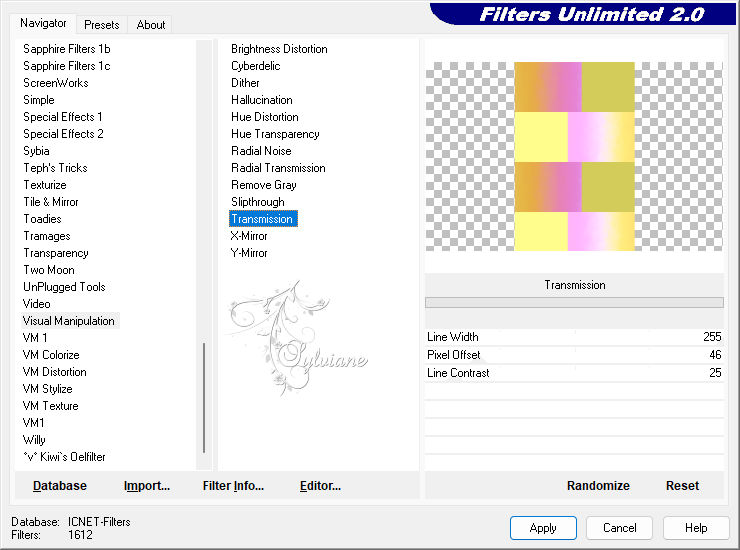Select Special Effects 1 category
This screenshot has width=740, height=550.
click(x=63, y=117)
